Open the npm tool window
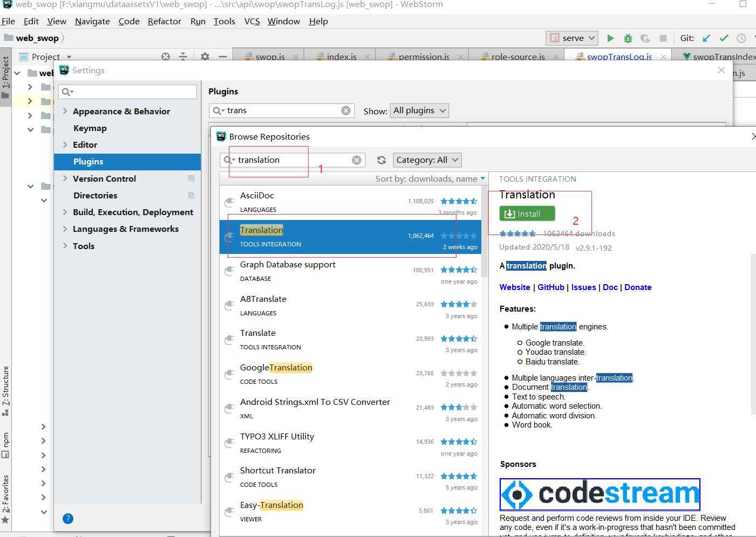756x537 pixels. click(x=5, y=445)
